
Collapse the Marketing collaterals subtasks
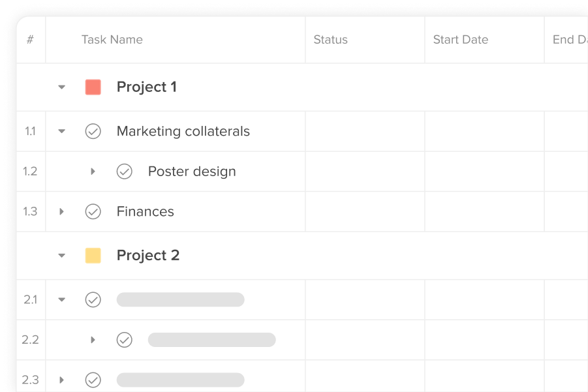point(62,131)
